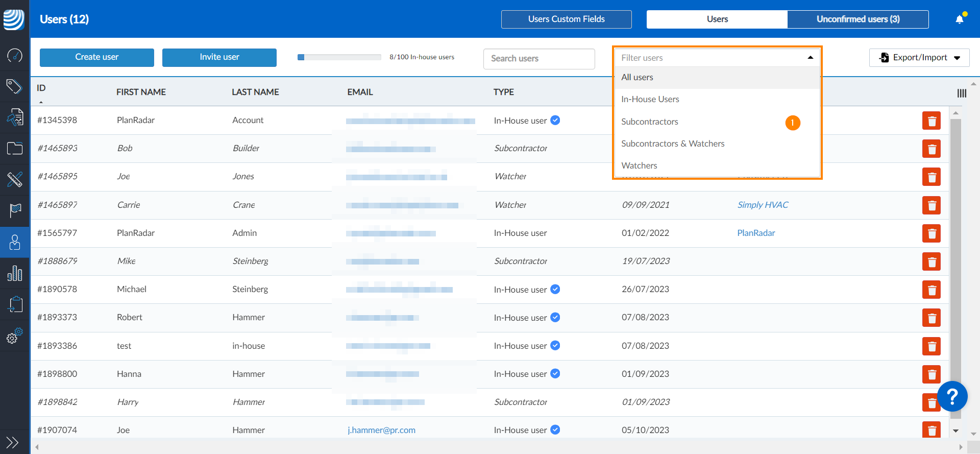Open the Dashboard gauge icon in sidebar
The image size is (980, 454).
pyautogui.click(x=15, y=55)
